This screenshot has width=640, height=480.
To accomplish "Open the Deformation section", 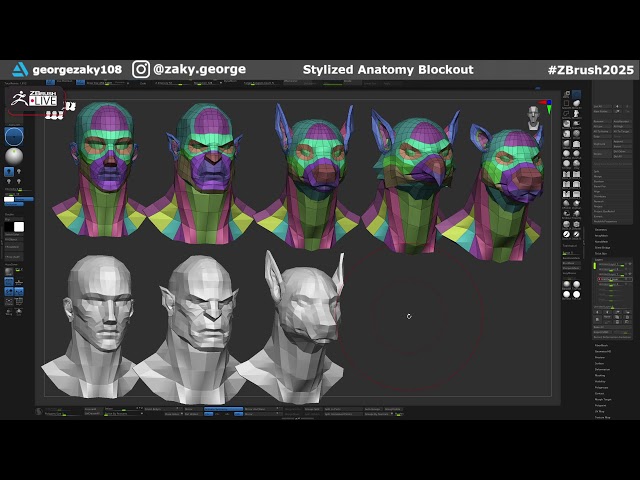I will (x=602, y=369).
